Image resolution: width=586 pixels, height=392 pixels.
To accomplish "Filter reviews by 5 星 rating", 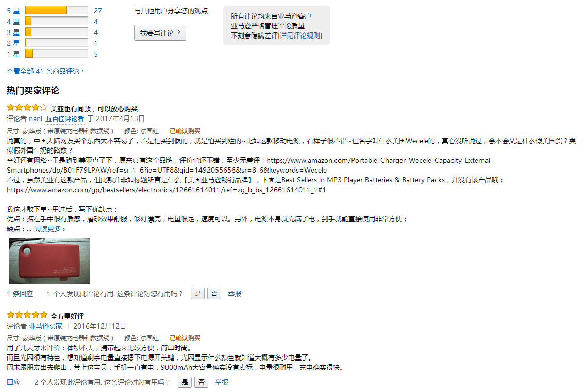I will [13, 11].
